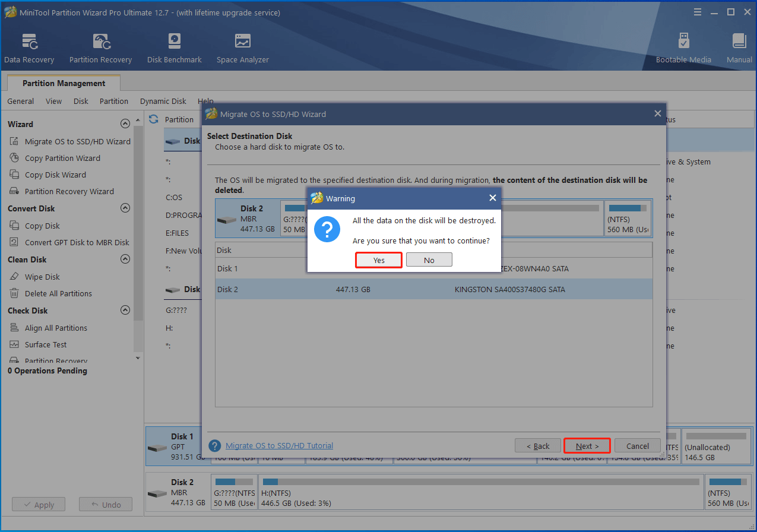Click the Disk 2 icon in wizard preview

227,219
